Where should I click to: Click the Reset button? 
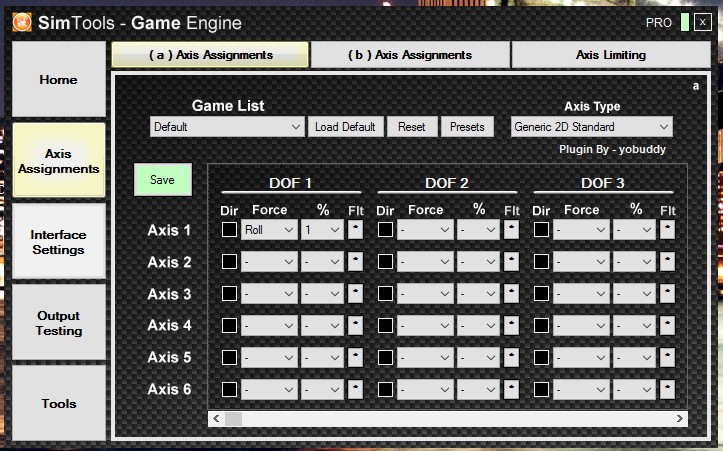[x=412, y=127]
